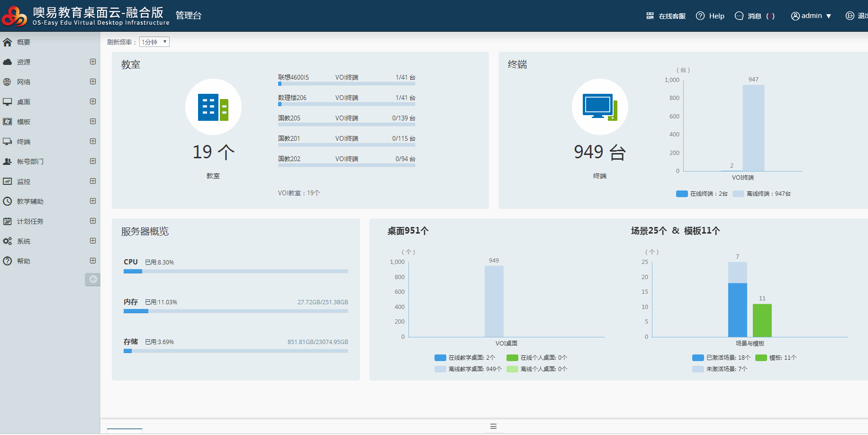Image resolution: width=868 pixels, height=435 pixels.
Task: Click the cloud icon for 资源
Action: click(7, 62)
